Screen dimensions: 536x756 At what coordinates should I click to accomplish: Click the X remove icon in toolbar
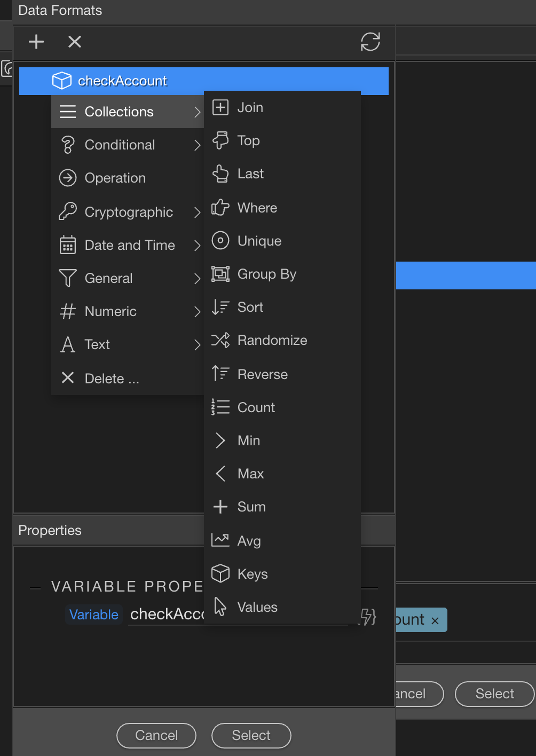pos(75,42)
